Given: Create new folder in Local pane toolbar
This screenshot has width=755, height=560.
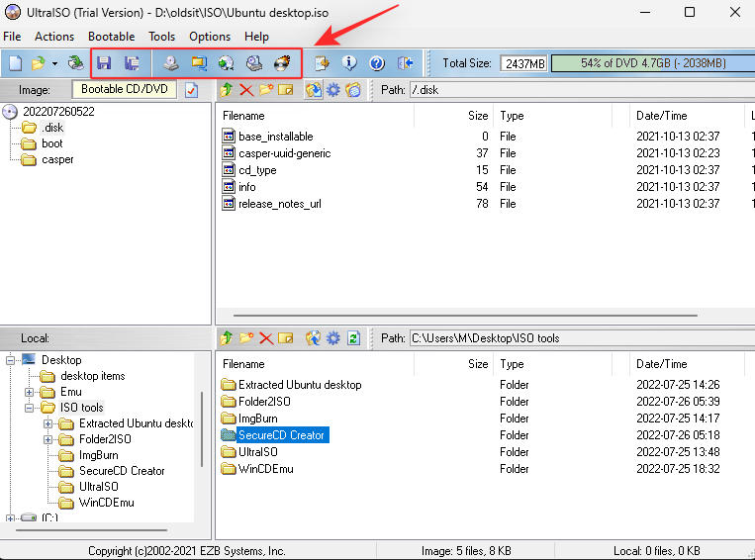Looking at the screenshot, I should (x=246, y=338).
